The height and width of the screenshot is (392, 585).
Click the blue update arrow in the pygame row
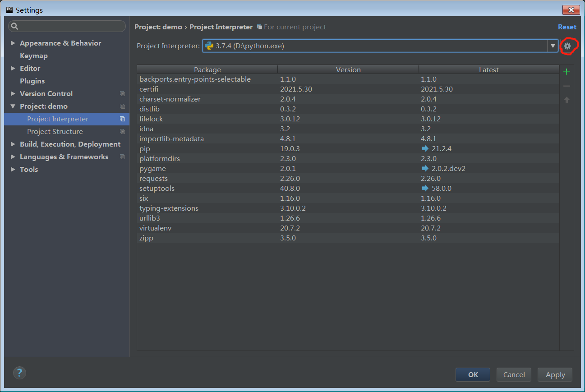click(x=425, y=168)
